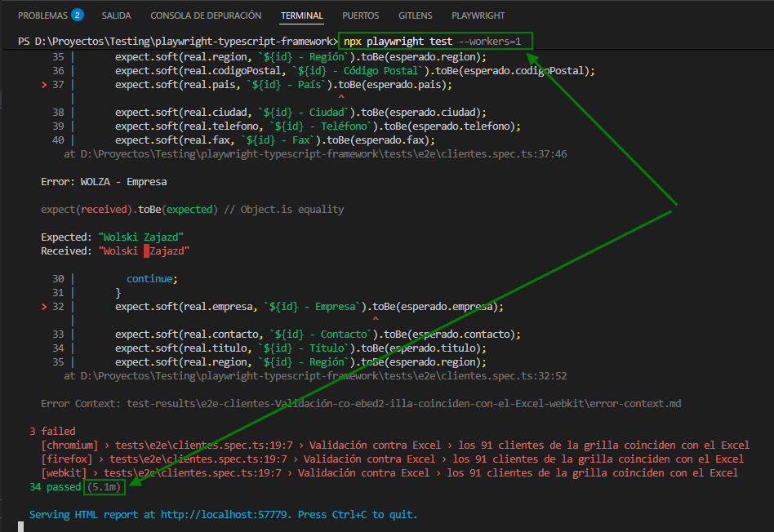Open the PROBLEMAS tab
The image size is (774, 532).
[x=42, y=16]
